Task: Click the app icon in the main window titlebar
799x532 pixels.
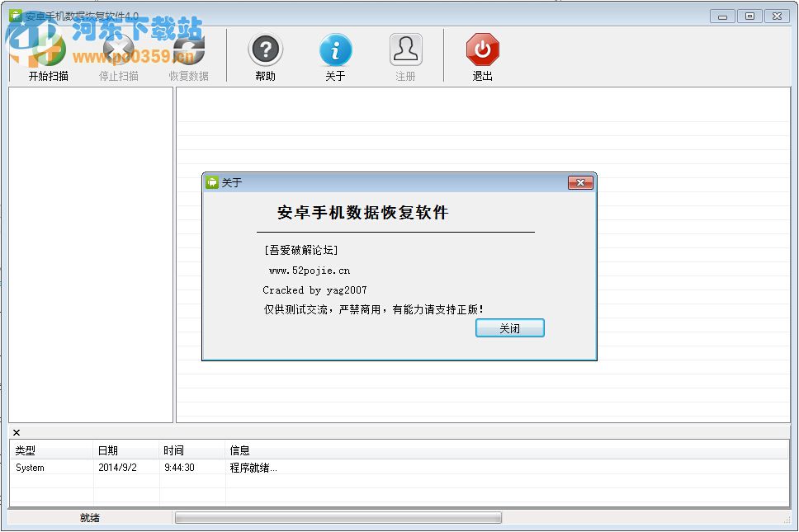Action: pos(15,15)
